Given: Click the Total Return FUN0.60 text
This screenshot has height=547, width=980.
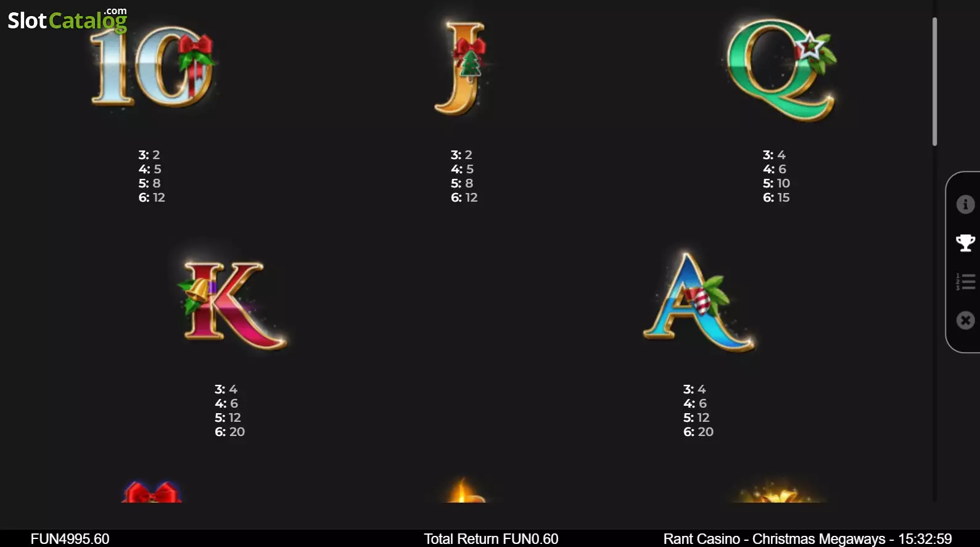Looking at the screenshot, I should click(x=491, y=539).
